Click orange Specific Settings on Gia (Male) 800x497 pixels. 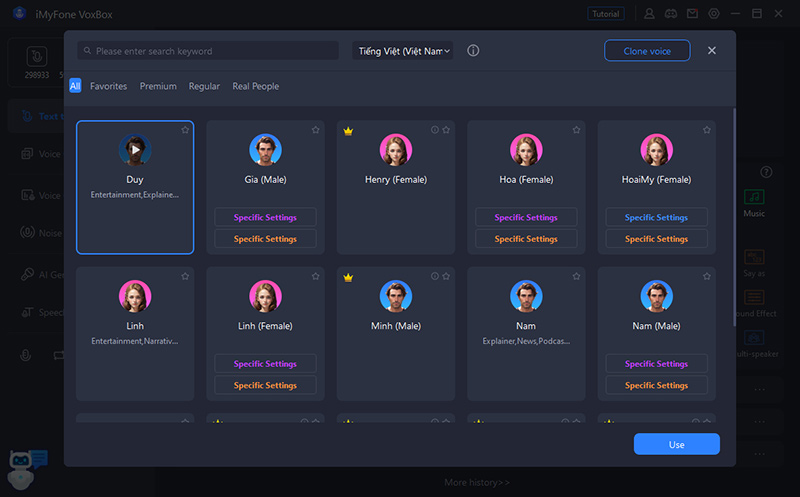pyautogui.click(x=265, y=239)
